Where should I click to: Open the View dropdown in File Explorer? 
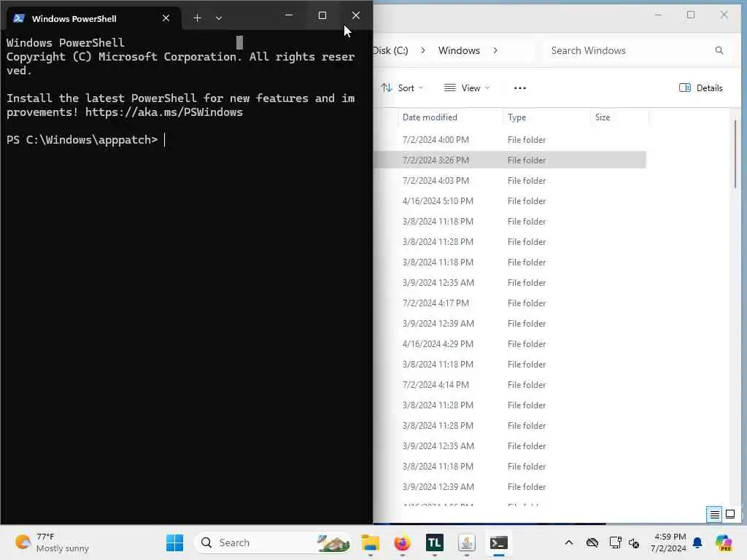(x=467, y=88)
